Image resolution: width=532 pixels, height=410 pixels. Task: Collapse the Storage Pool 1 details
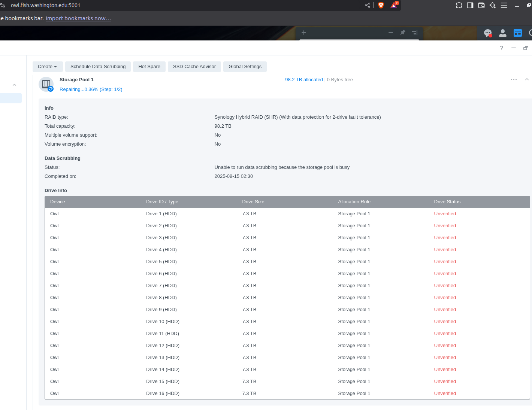527,79
